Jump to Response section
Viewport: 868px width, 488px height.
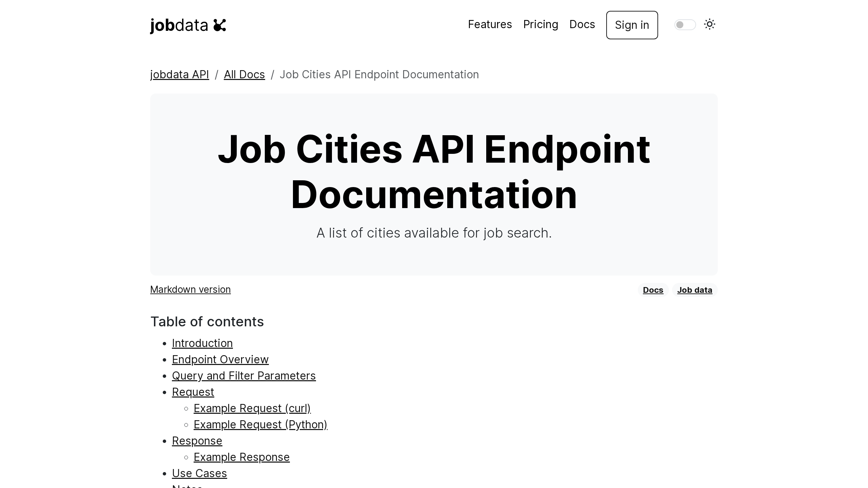point(197,441)
